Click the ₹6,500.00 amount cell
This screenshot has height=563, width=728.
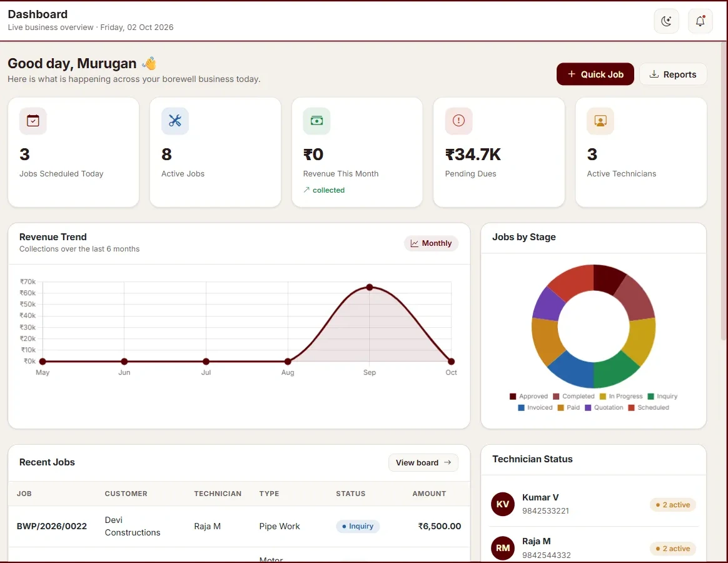click(439, 526)
